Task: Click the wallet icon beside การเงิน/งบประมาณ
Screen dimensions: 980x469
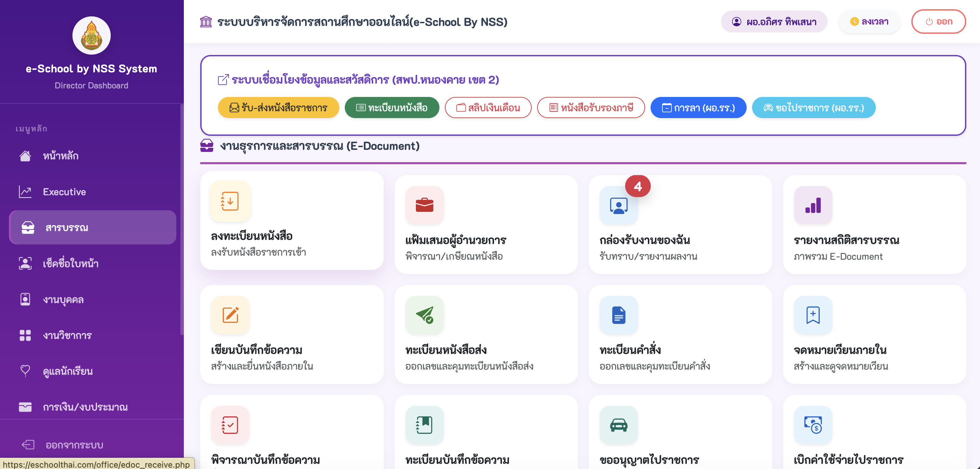Action: pyautogui.click(x=25, y=407)
